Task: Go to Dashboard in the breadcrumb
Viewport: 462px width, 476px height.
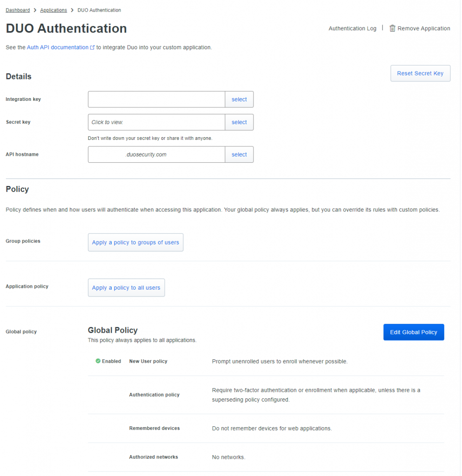Action: [x=18, y=10]
